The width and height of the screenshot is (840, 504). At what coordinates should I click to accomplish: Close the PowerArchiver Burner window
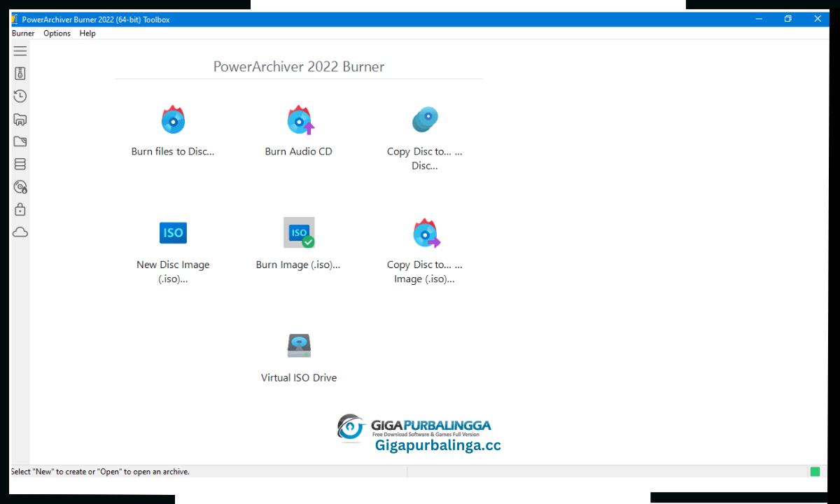[818, 19]
